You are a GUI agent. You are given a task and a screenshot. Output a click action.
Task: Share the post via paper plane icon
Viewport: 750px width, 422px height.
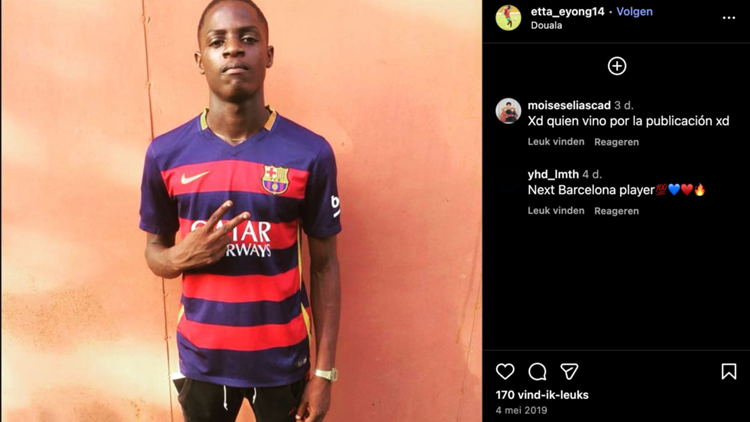tap(569, 372)
